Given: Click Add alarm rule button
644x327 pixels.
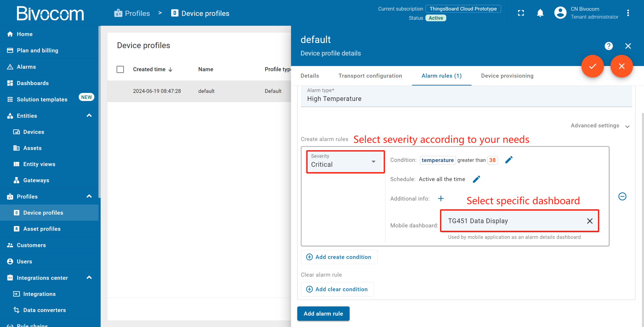Looking at the screenshot, I should pos(323,314).
